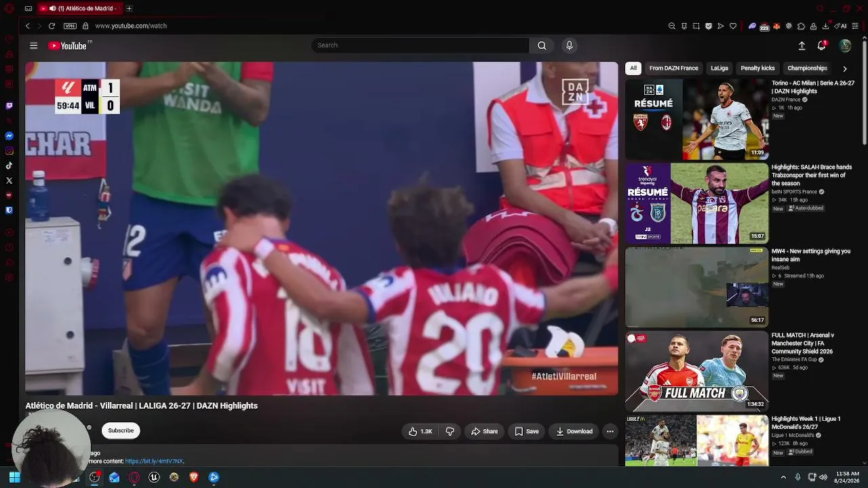Zoom out using the address bar magnifier
868x488 pixels.
click(672, 26)
